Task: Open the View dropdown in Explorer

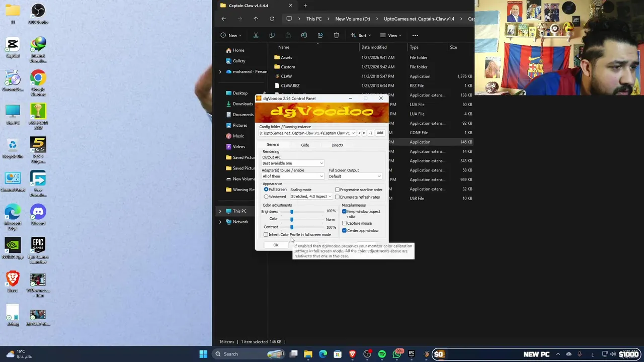Action: (x=391, y=35)
